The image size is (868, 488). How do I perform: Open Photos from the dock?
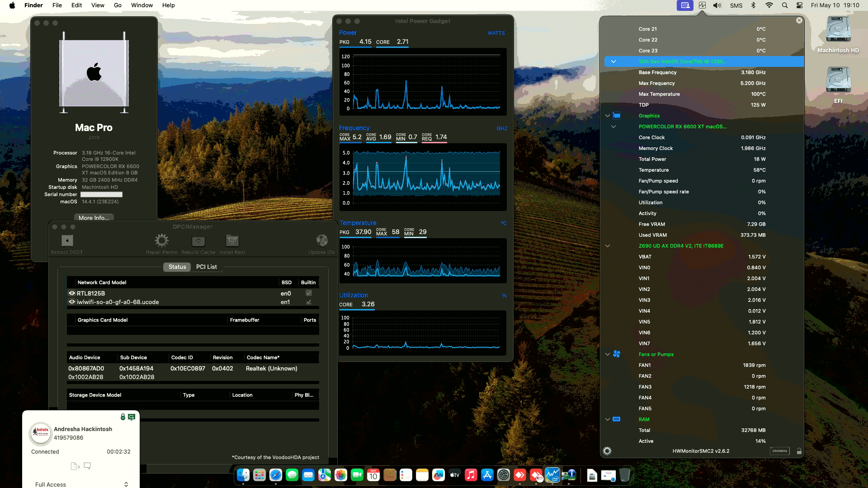341,475
